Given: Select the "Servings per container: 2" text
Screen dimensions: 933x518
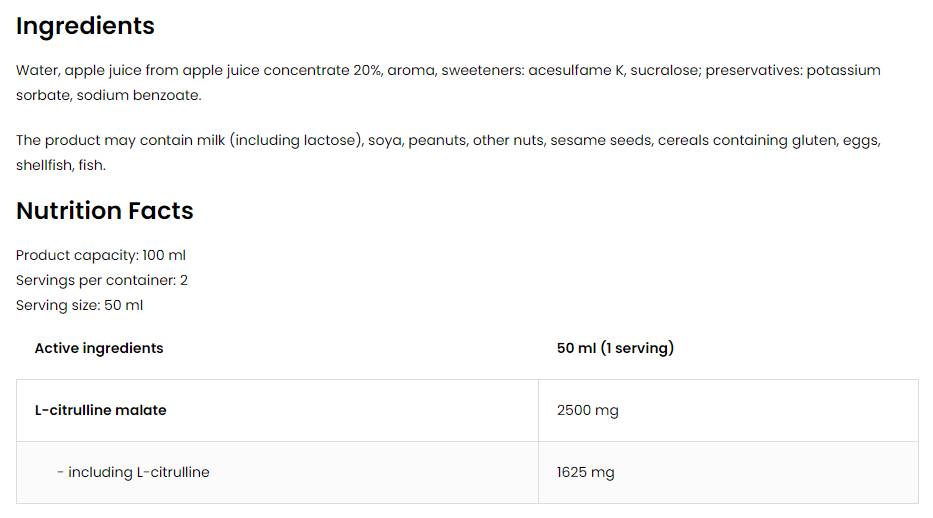Looking at the screenshot, I should pyautogui.click(x=102, y=280).
